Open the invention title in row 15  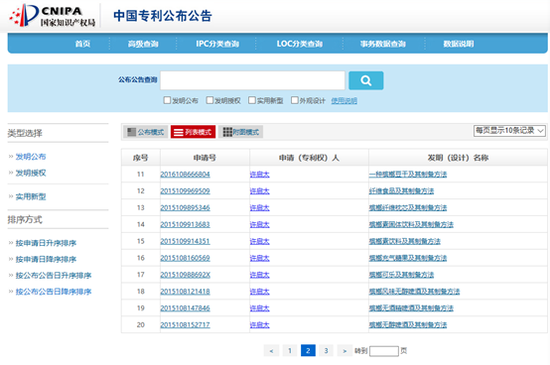coord(404,241)
